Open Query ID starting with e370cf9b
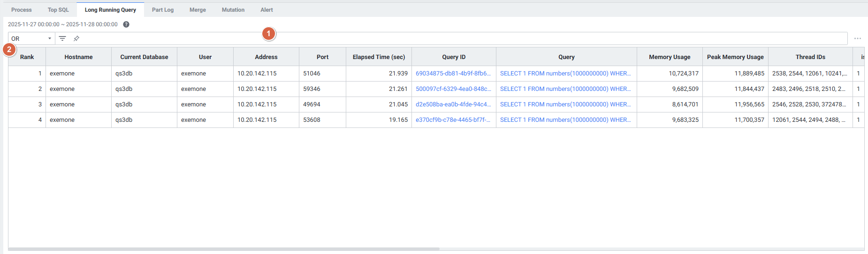Viewport: 868px width, 254px height. click(453, 120)
